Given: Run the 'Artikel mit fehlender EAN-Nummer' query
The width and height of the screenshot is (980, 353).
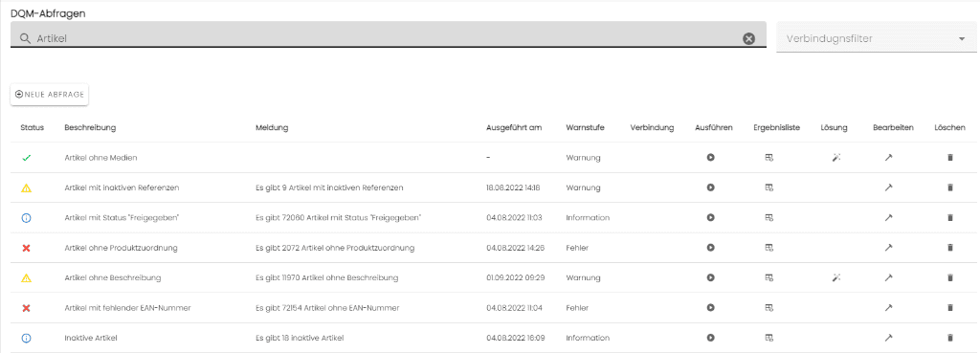Looking at the screenshot, I should click(711, 307).
